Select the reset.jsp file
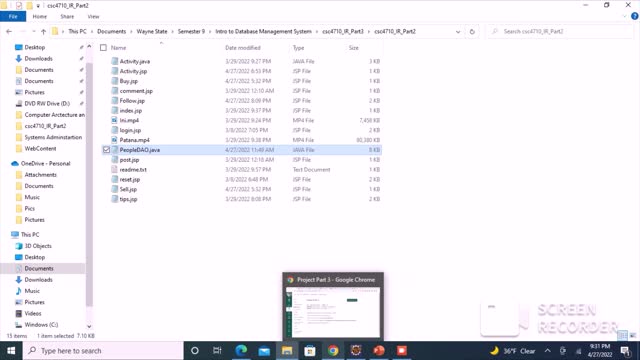Screen dimensions: 640x360 (130, 179)
